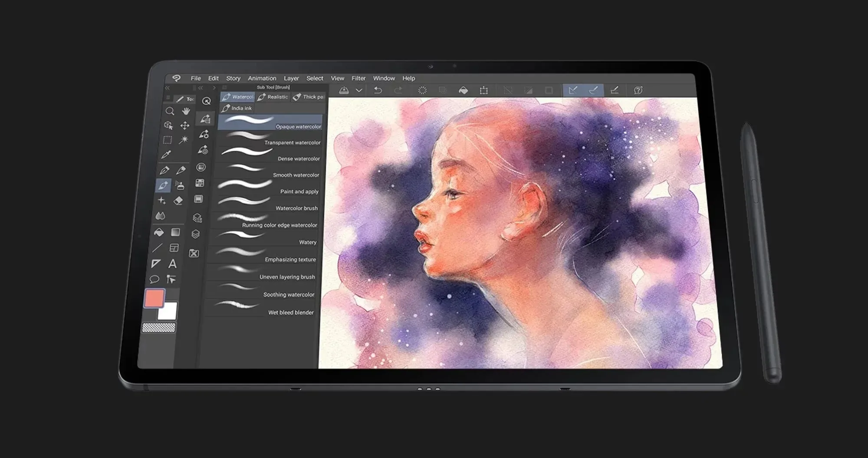Select the Eraser tool
The width and height of the screenshot is (868, 458).
[x=178, y=201]
